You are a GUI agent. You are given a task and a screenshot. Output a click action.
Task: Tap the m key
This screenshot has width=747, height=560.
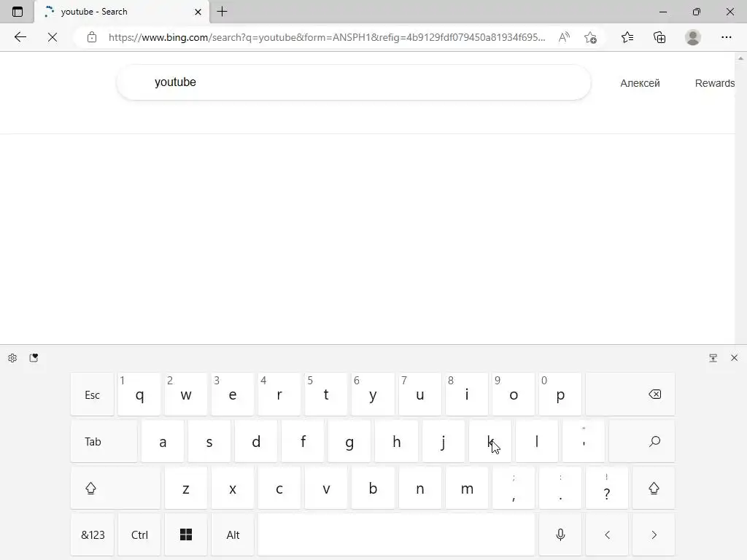[x=466, y=488]
